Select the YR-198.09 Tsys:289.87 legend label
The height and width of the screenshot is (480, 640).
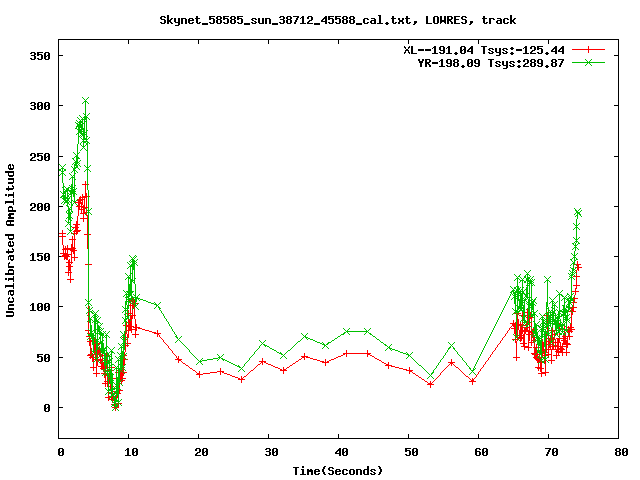pos(491,63)
